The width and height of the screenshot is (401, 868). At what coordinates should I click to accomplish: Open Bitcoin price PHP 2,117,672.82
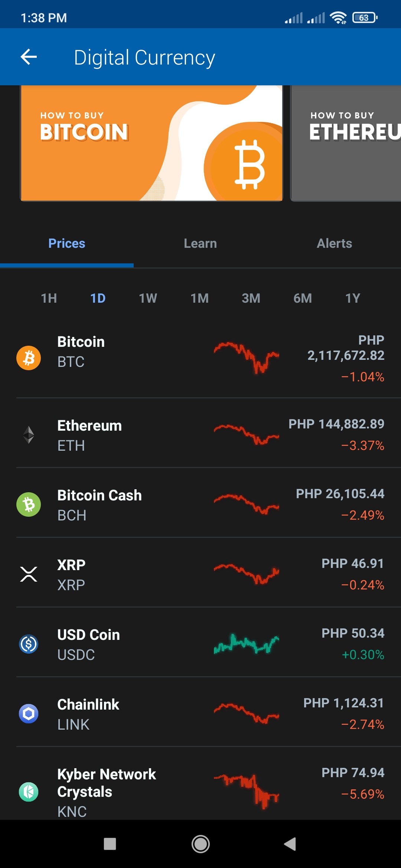tap(346, 348)
